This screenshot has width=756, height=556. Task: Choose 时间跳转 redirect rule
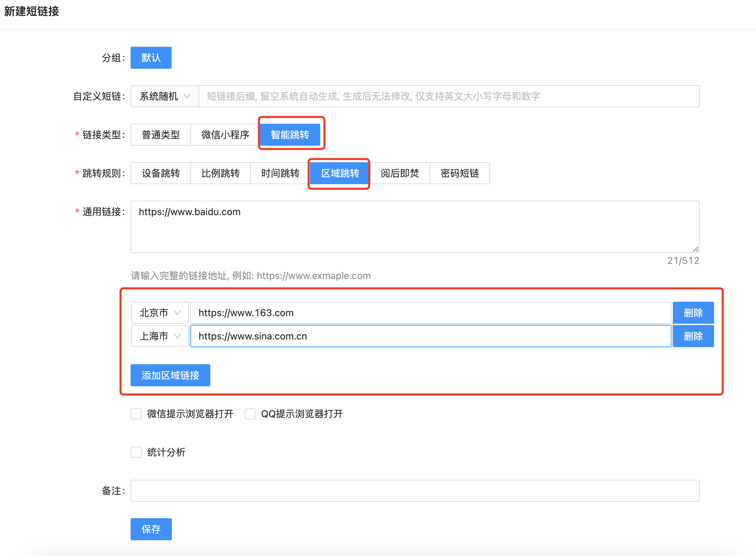(x=280, y=173)
